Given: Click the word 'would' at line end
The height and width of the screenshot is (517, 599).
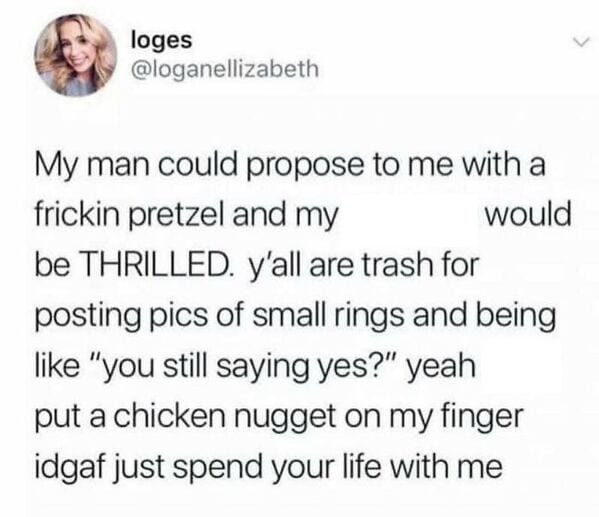Looking at the screenshot, I should click(x=528, y=214).
